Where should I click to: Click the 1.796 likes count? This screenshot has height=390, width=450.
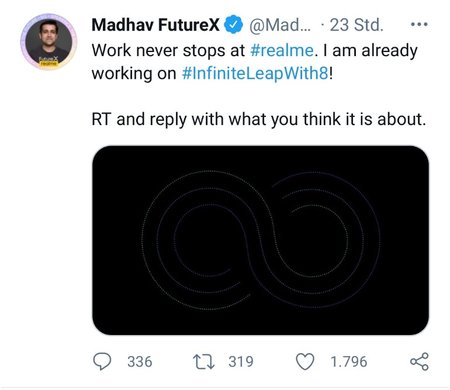[349, 362]
